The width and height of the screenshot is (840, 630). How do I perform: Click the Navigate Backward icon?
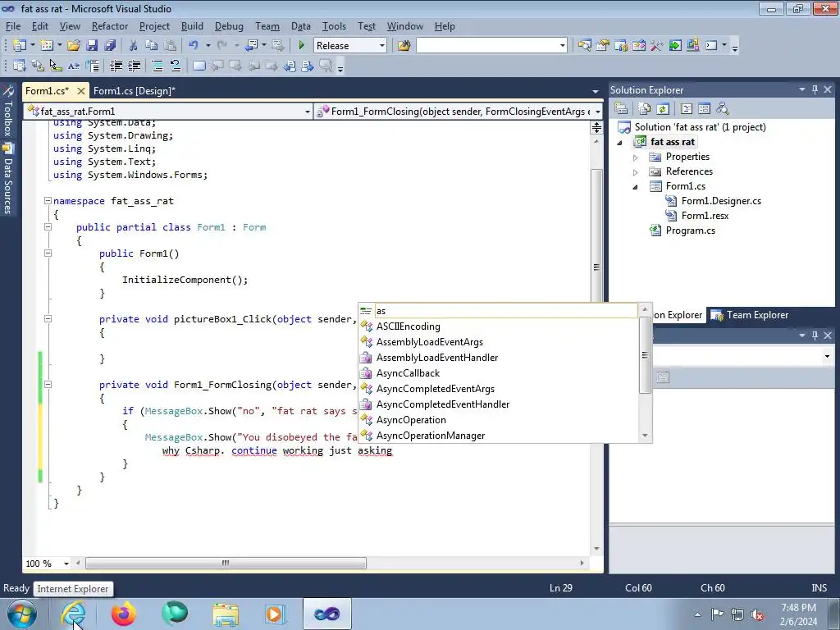(251, 46)
